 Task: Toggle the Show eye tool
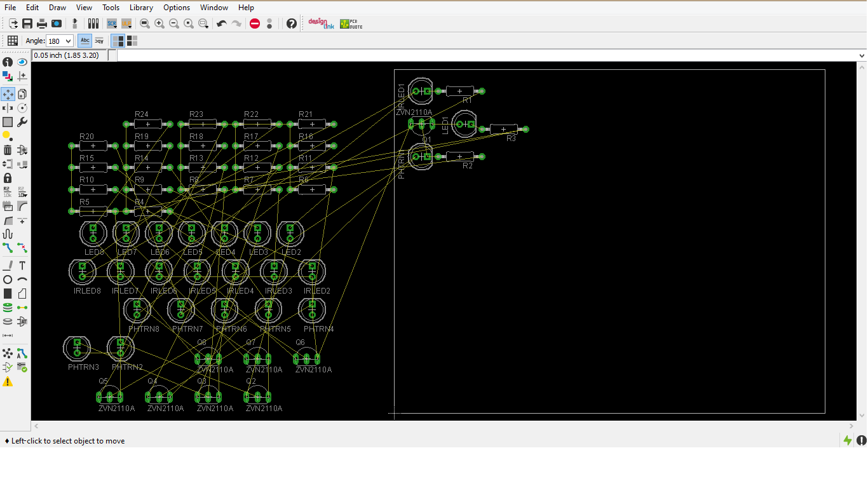[x=22, y=62]
